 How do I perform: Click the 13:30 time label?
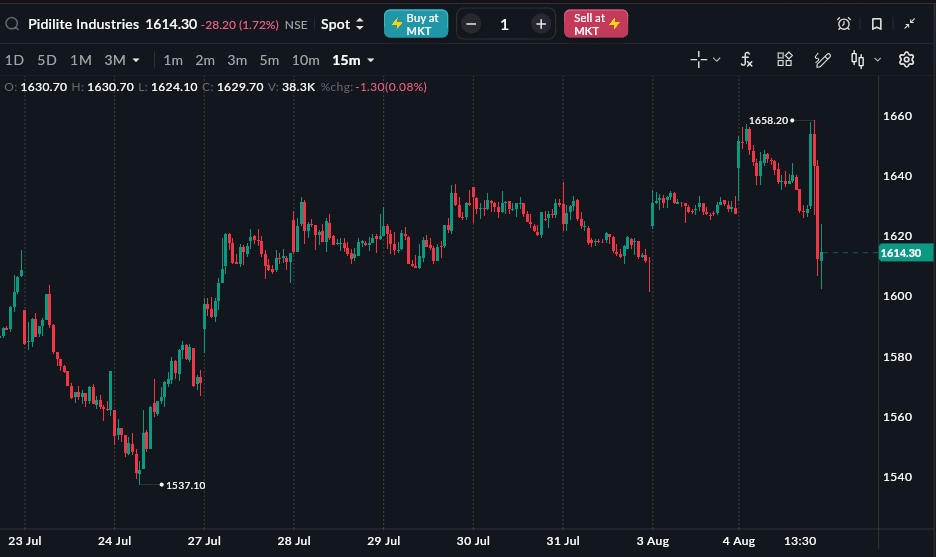(800, 541)
